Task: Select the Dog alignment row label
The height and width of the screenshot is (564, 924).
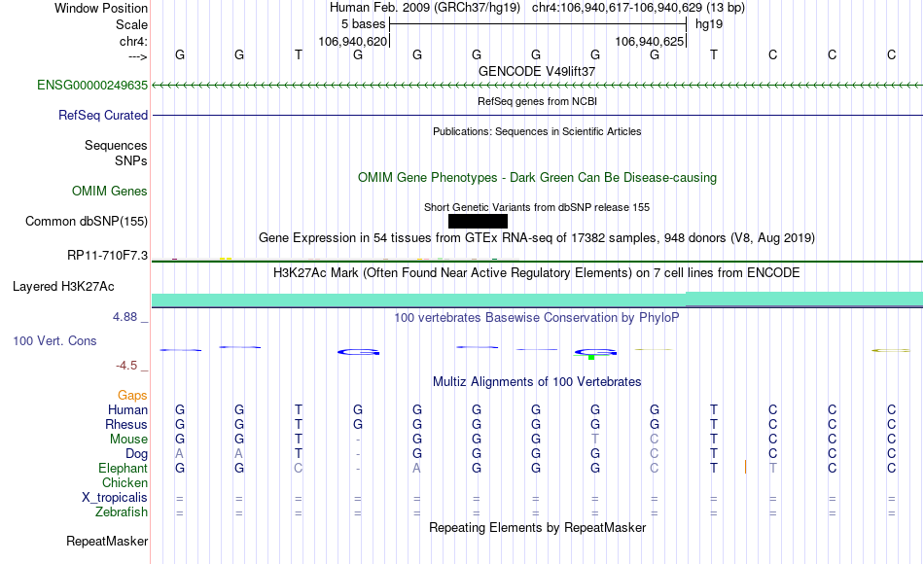Action: click(x=136, y=453)
